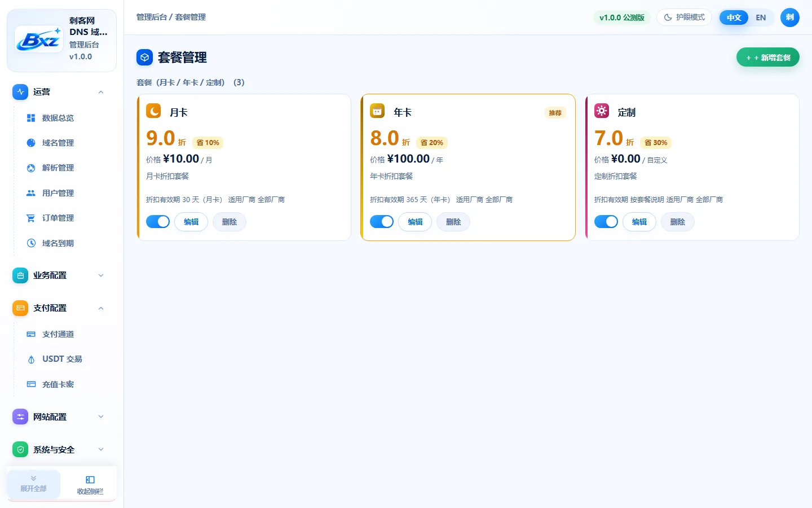Click the 支付配置 card icon
This screenshot has width=812, height=508.
coord(20,308)
